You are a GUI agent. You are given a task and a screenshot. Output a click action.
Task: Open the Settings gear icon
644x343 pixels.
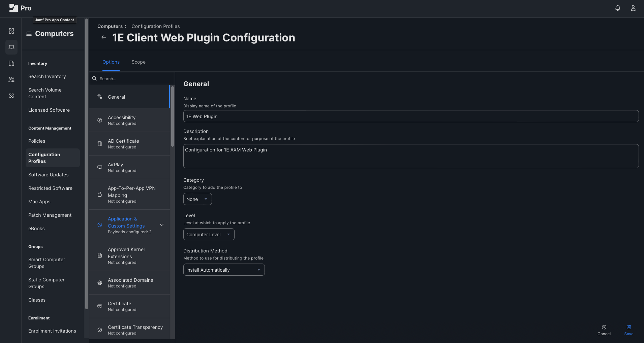(x=11, y=96)
